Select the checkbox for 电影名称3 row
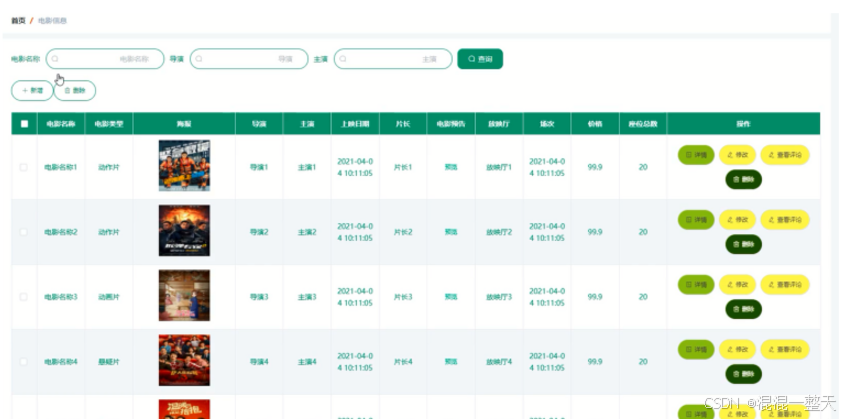848x419 pixels. 23,297
